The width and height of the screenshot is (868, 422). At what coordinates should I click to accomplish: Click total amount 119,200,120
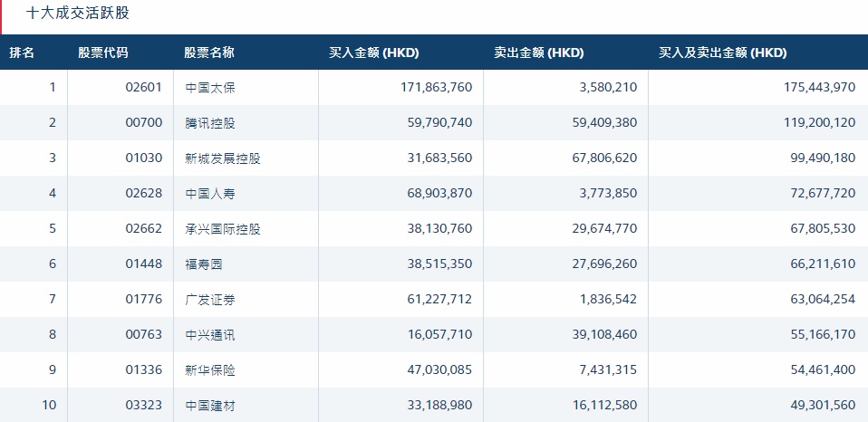[820, 123]
